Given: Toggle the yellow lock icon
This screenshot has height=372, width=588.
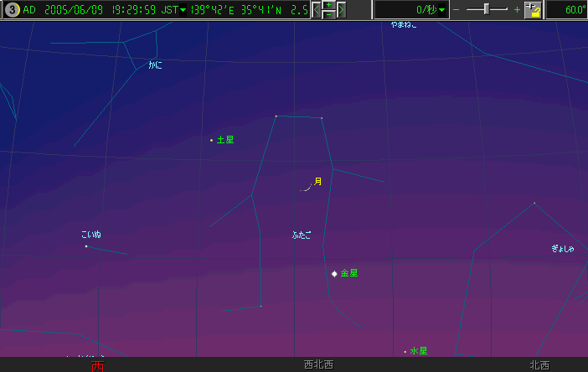Looking at the screenshot, I should point(534,10).
